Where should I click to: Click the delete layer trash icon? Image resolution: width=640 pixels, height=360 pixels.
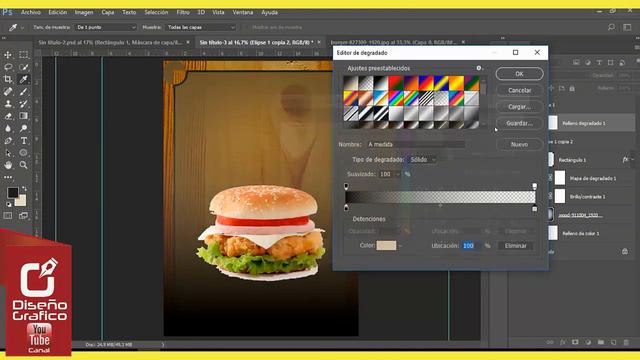[x=626, y=342]
